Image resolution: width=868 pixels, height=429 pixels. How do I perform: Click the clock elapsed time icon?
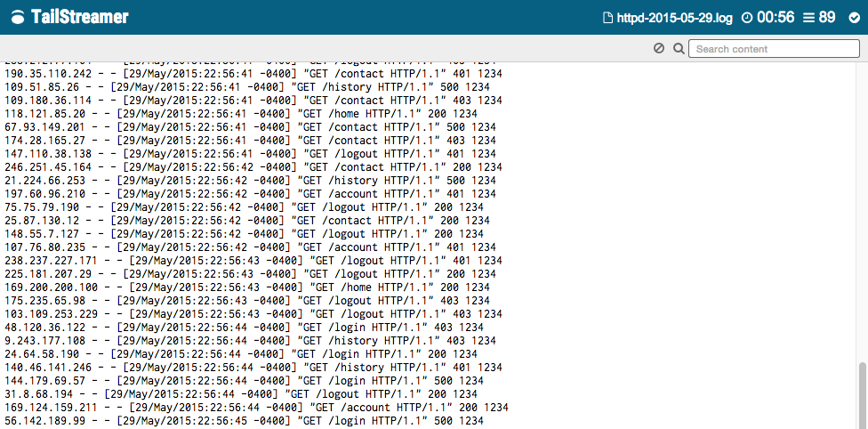point(747,19)
